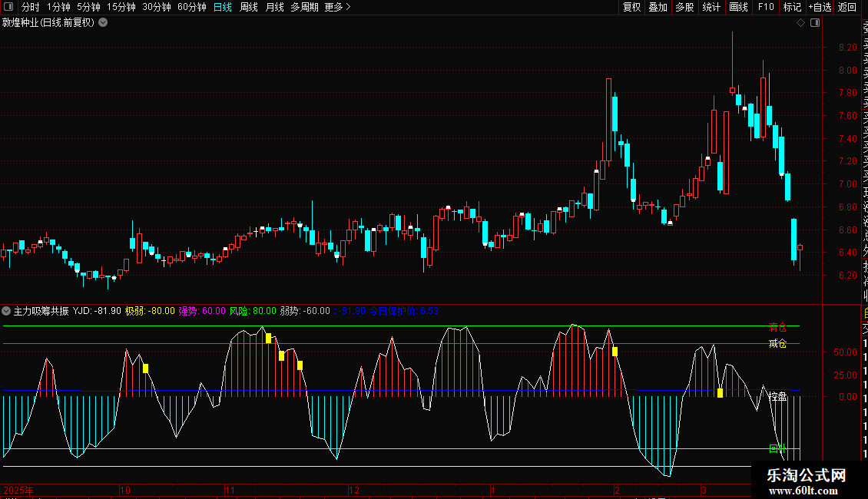Switch to 周线 weekly chart tab

249,7
